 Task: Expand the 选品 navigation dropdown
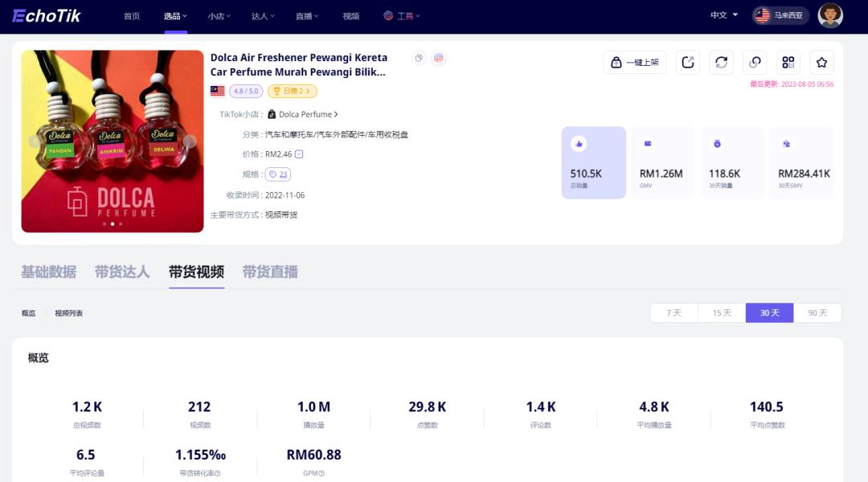tap(175, 16)
